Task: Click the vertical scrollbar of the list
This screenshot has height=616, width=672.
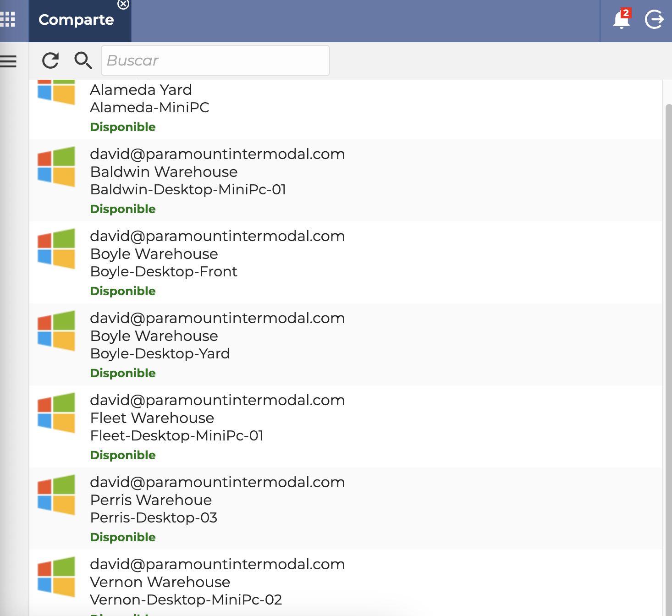Action: click(x=668, y=360)
